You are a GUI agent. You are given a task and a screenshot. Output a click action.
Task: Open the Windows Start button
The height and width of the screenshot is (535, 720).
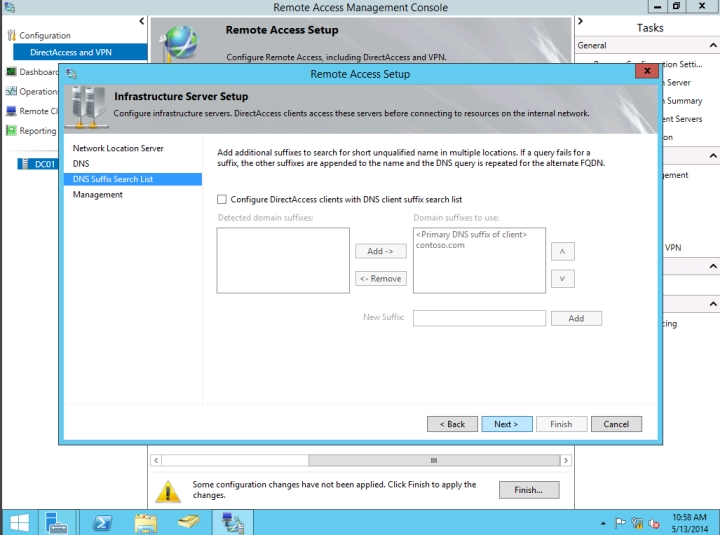coord(19,523)
